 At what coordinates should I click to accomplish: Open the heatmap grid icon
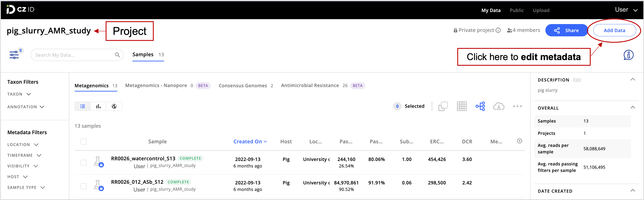point(461,106)
